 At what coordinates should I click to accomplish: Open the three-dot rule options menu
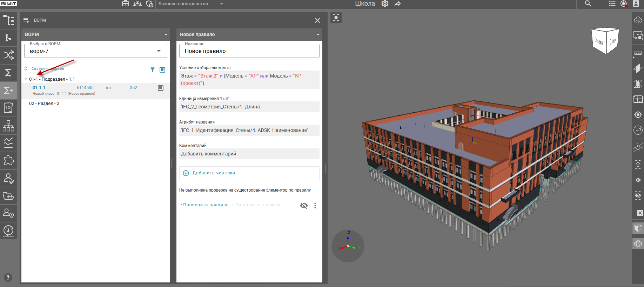coord(315,206)
